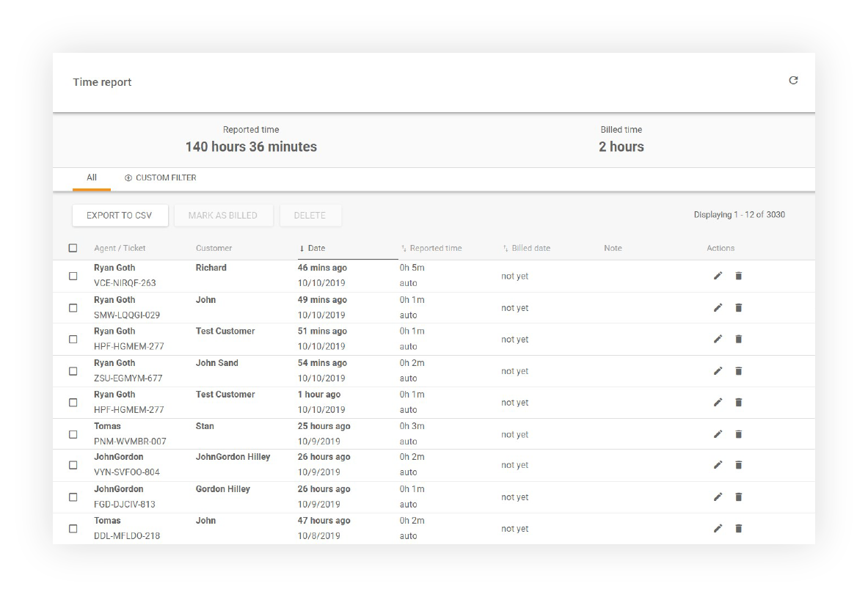The image size is (868, 597).
Task: Open the Custom Filter tab
Action: 167,177
